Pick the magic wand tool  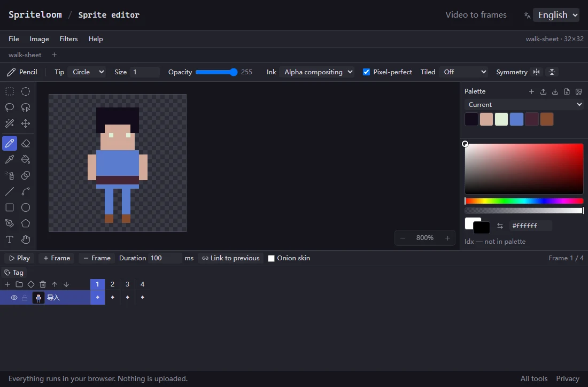tap(10, 123)
